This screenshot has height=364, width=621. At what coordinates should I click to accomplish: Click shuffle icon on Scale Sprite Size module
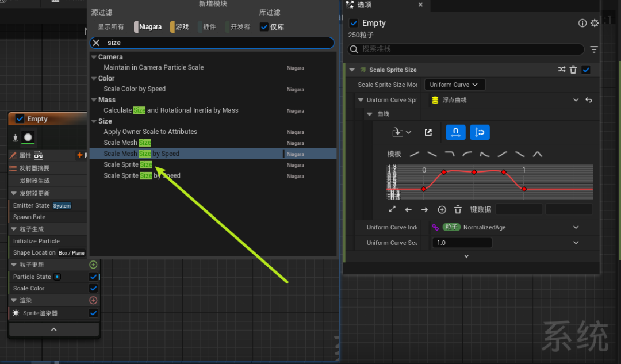click(x=562, y=70)
